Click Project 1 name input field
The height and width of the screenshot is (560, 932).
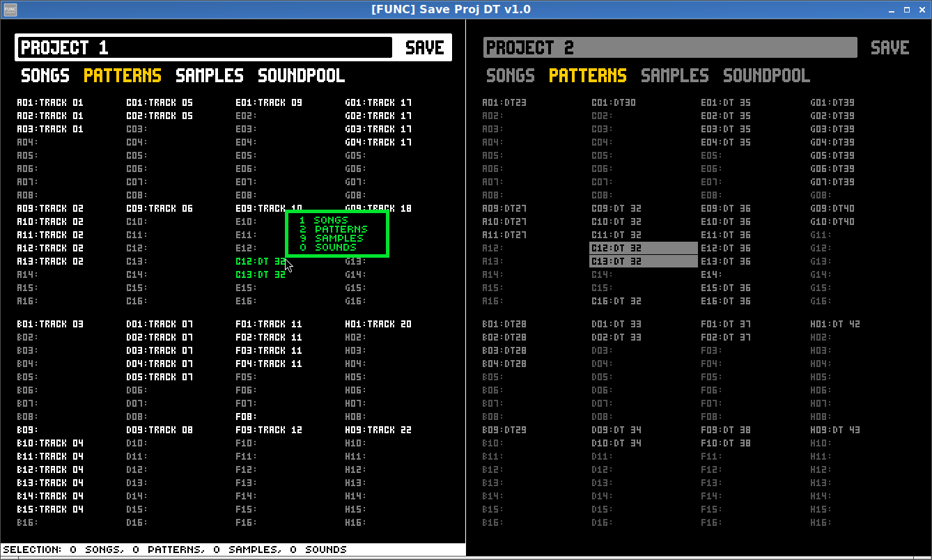(x=205, y=47)
